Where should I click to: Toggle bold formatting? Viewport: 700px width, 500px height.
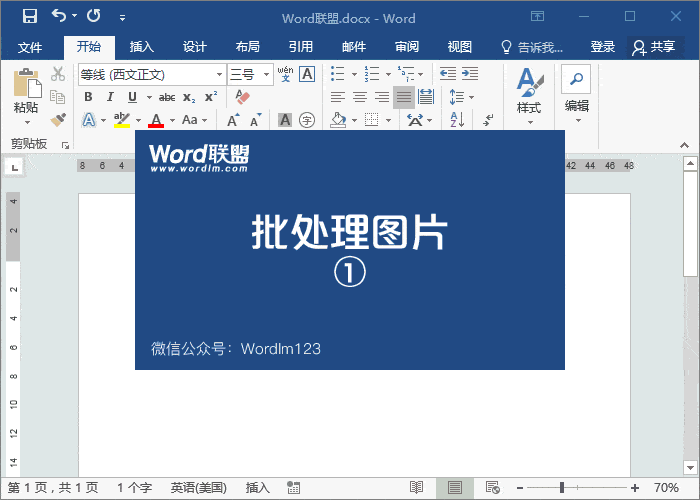88,97
